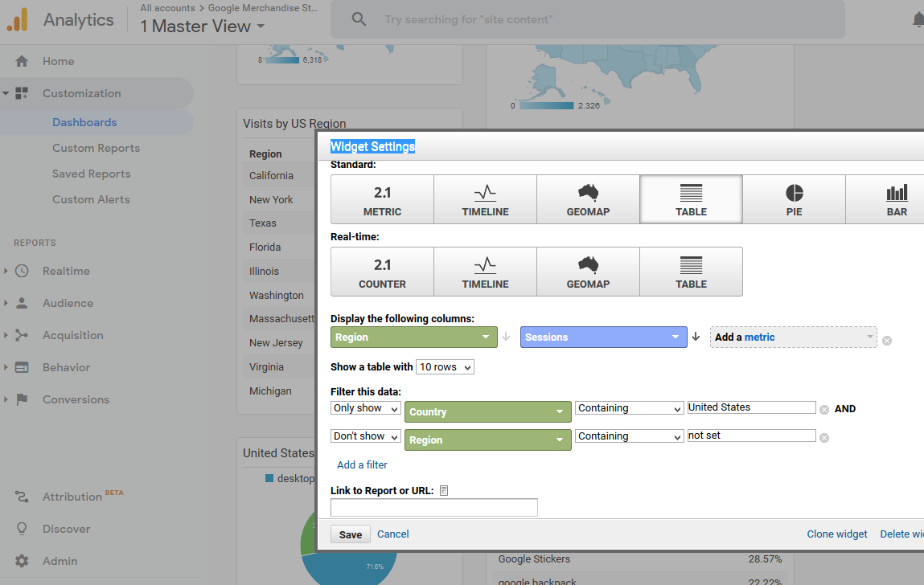Click the desktop legend color swatch
The width and height of the screenshot is (924, 585).
(269, 478)
